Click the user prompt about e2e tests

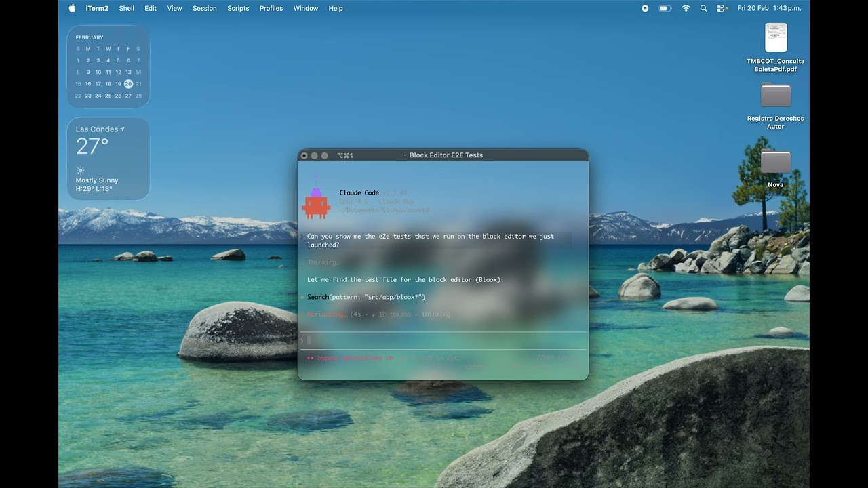coord(436,241)
